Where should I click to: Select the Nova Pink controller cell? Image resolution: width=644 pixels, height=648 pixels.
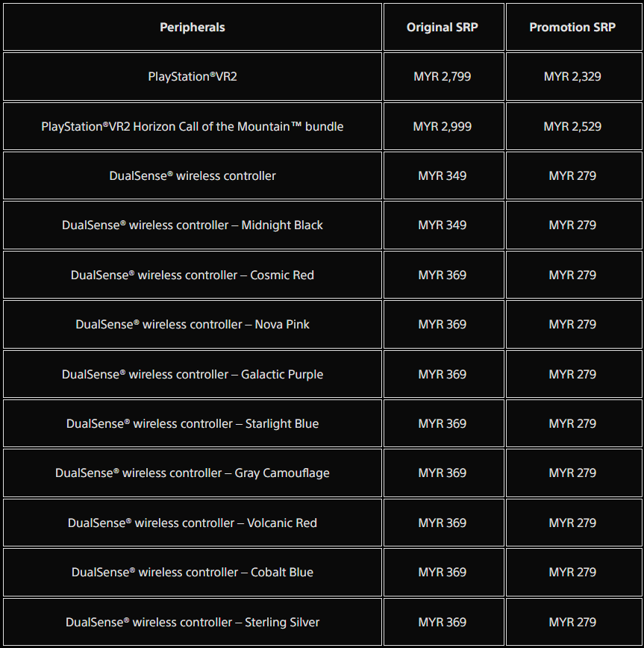pos(192,325)
